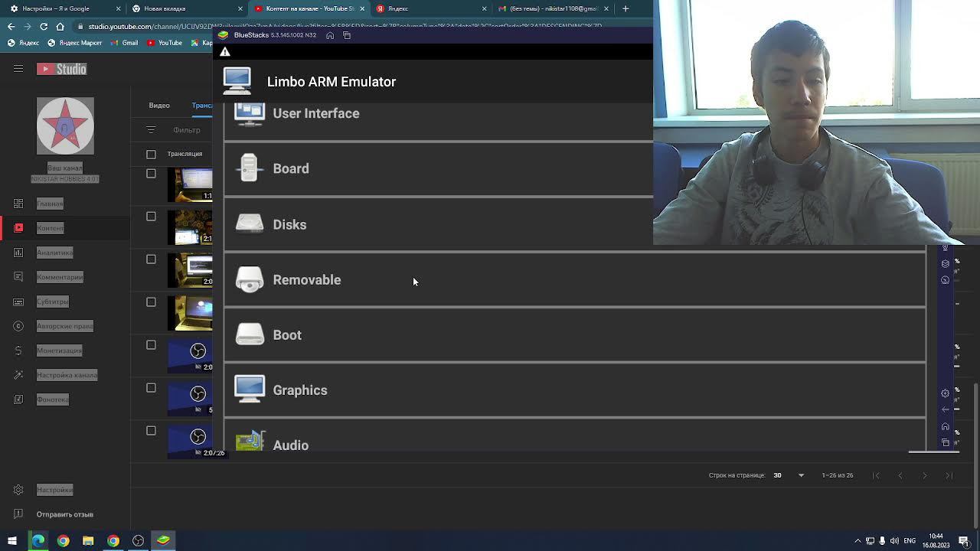Click the filter icon beside Фильтр
Screen dimensions: 980x551
(151, 130)
